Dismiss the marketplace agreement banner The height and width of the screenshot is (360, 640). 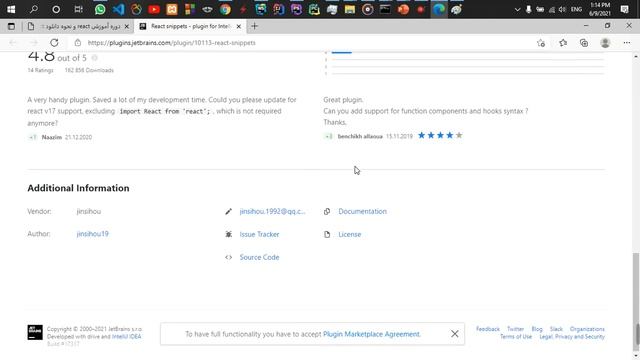455,334
